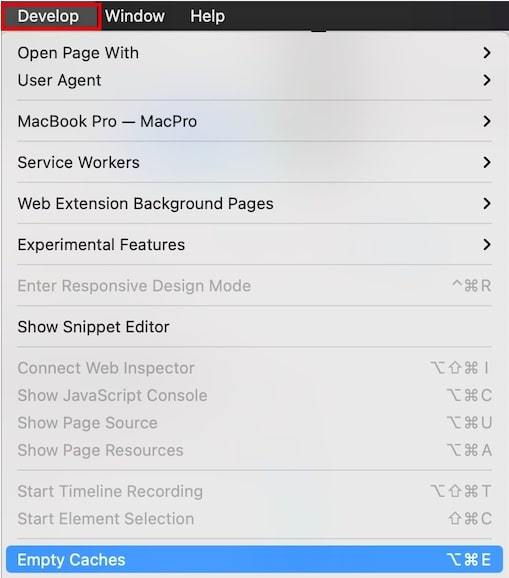Viewport: 509px width, 578px height.
Task: Expand MacBook Pro — MacPro submenu
Action: point(254,121)
